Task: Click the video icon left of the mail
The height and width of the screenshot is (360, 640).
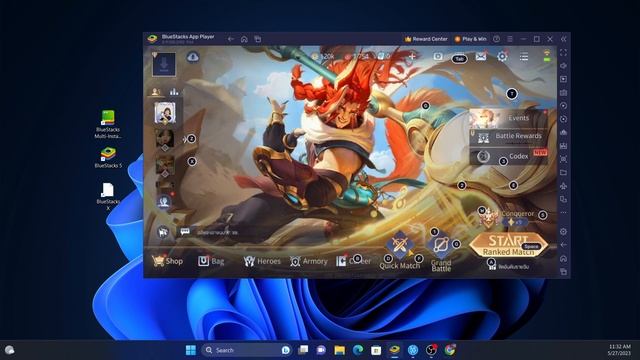Action: [x=438, y=56]
